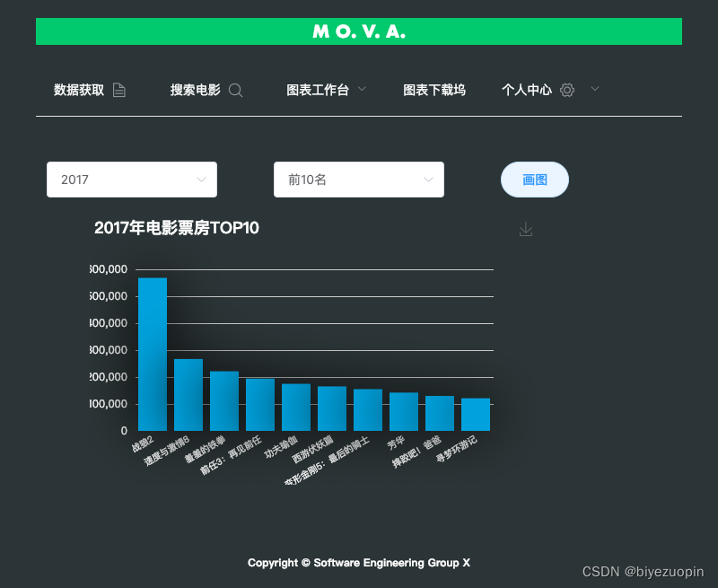The height and width of the screenshot is (588, 718).
Task: Select the 搜索电影 menu item
Action: [197, 90]
